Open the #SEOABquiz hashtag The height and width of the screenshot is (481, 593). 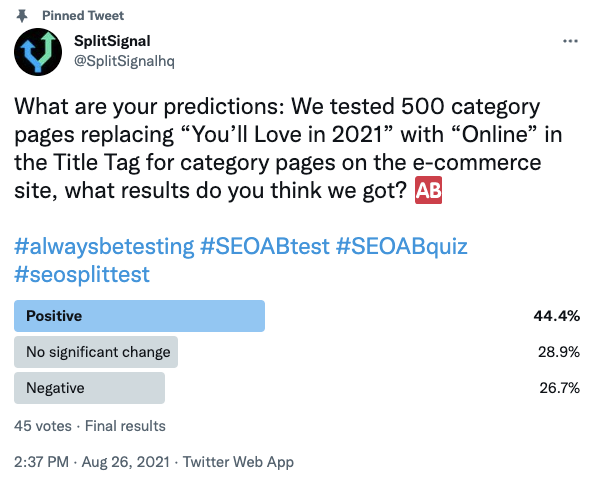pos(402,246)
